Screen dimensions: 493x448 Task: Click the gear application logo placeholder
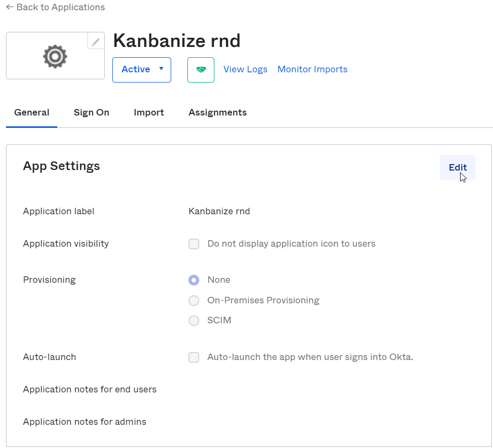click(55, 57)
